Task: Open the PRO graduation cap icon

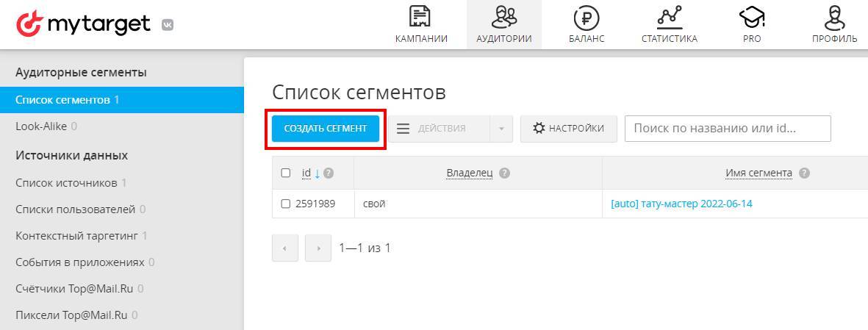Action: [751, 17]
